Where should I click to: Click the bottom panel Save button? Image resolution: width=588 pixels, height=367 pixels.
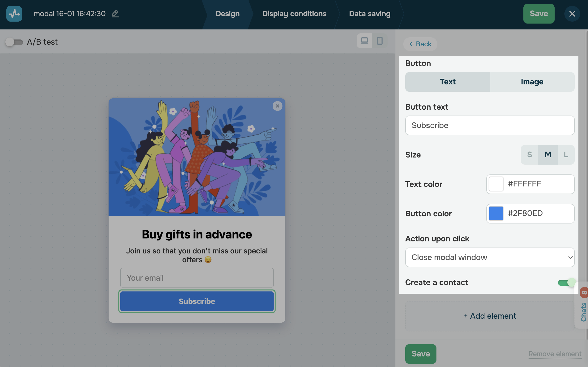pyautogui.click(x=421, y=354)
